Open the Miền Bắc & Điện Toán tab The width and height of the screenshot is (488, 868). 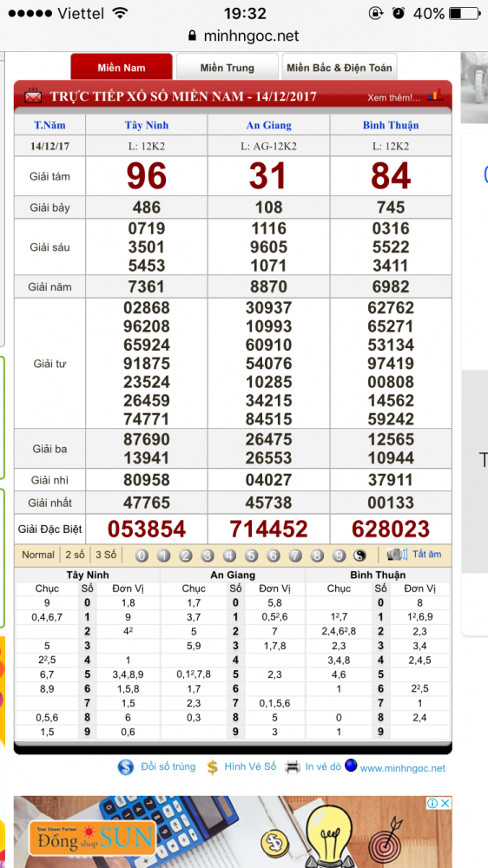tap(339, 68)
